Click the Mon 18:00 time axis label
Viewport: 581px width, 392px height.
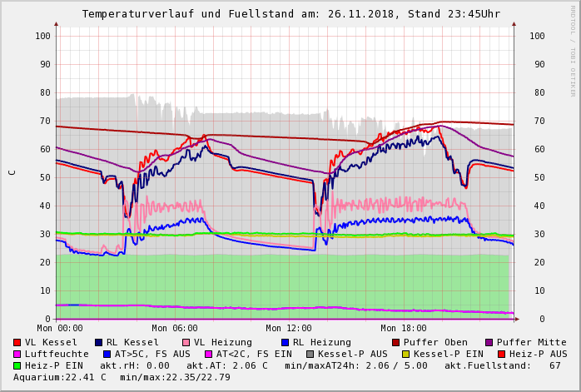point(403,328)
